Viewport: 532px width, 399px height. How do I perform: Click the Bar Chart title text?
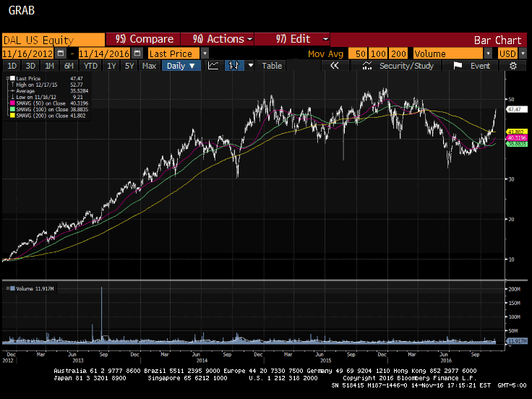[x=497, y=40]
